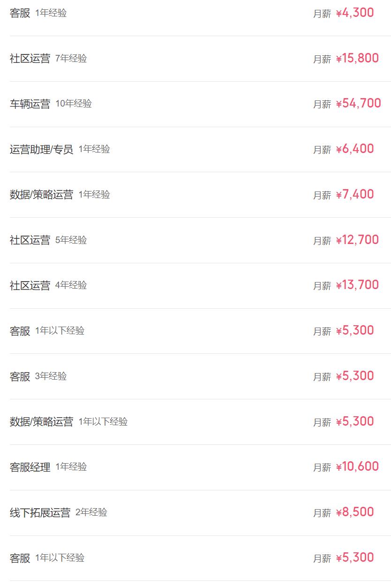
Task: Open the 车辆运营 job listing
Action: click(x=30, y=104)
